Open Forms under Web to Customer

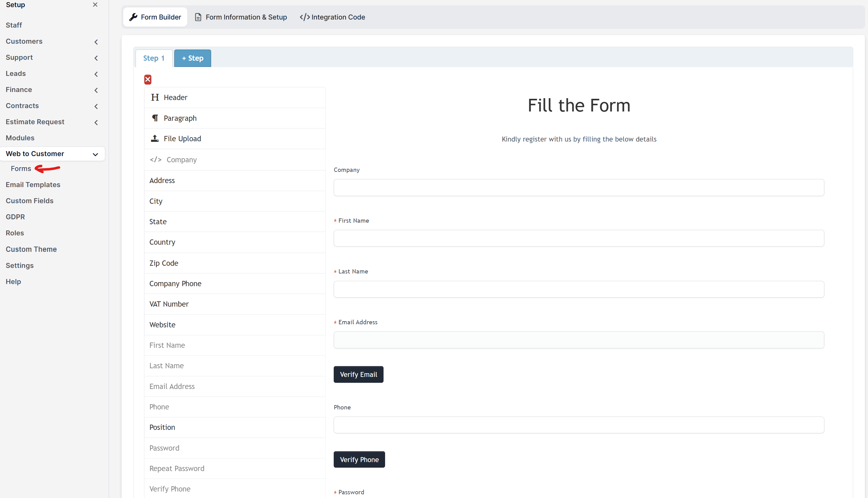20,168
